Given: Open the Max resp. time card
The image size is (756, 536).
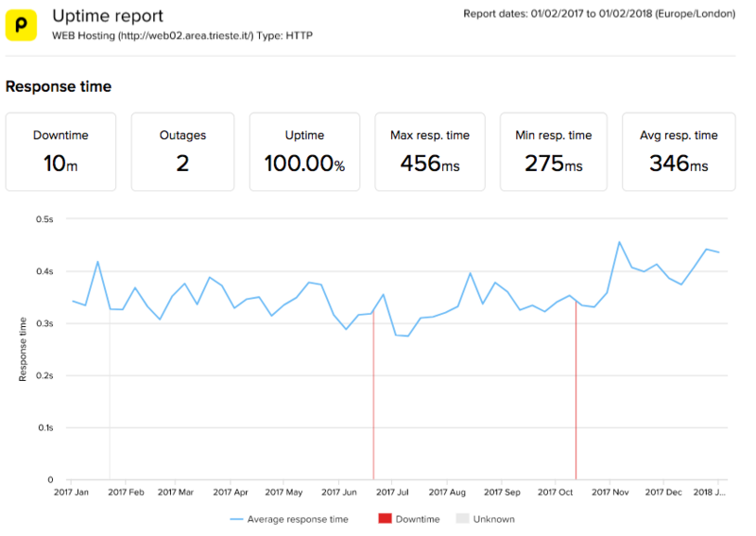Looking at the screenshot, I should 430,152.
